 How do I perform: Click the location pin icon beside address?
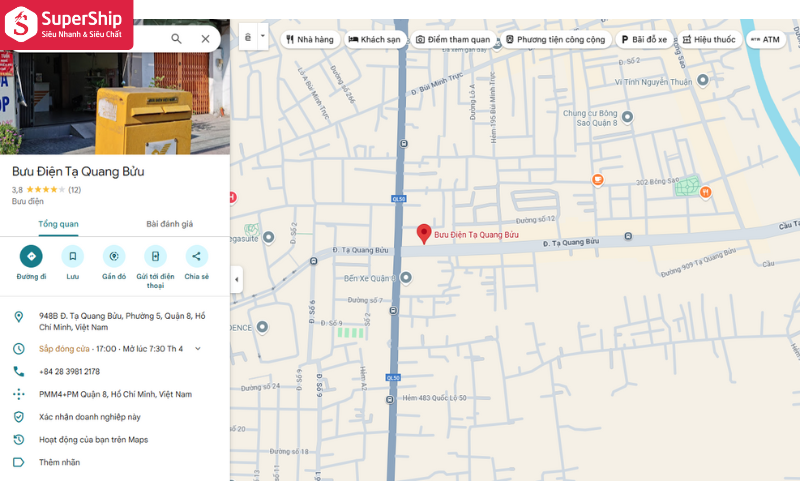coord(19,317)
